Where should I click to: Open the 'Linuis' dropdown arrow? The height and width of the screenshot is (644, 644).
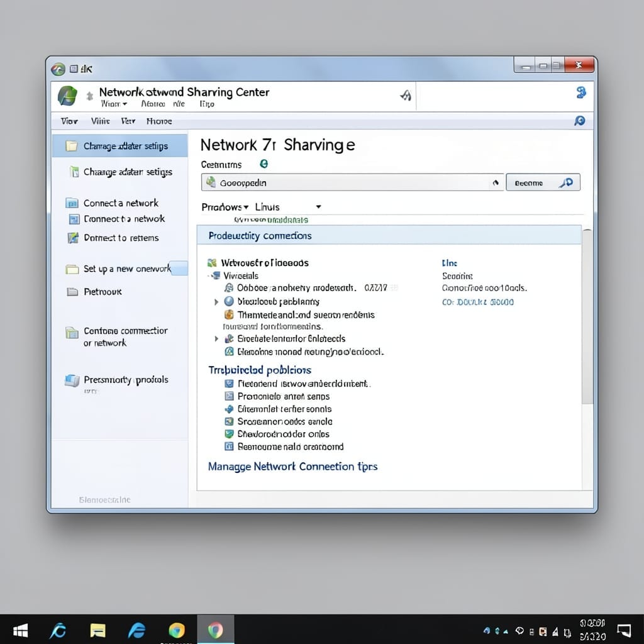318,206
